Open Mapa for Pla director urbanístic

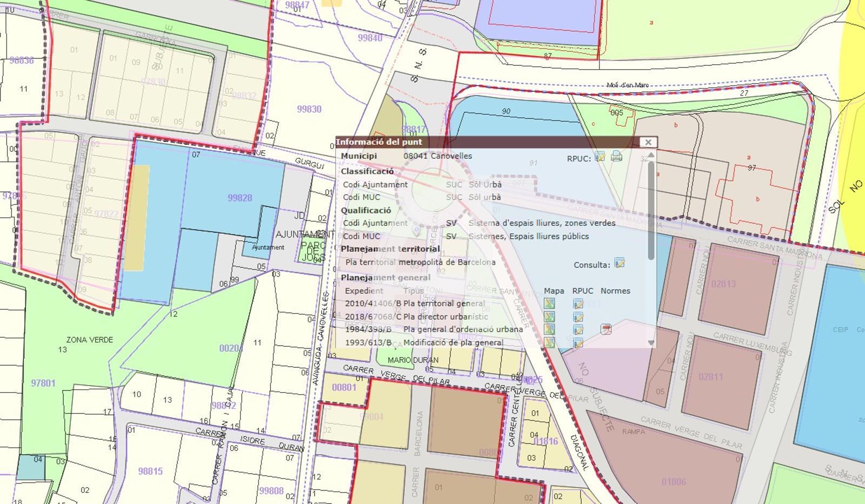click(x=549, y=317)
